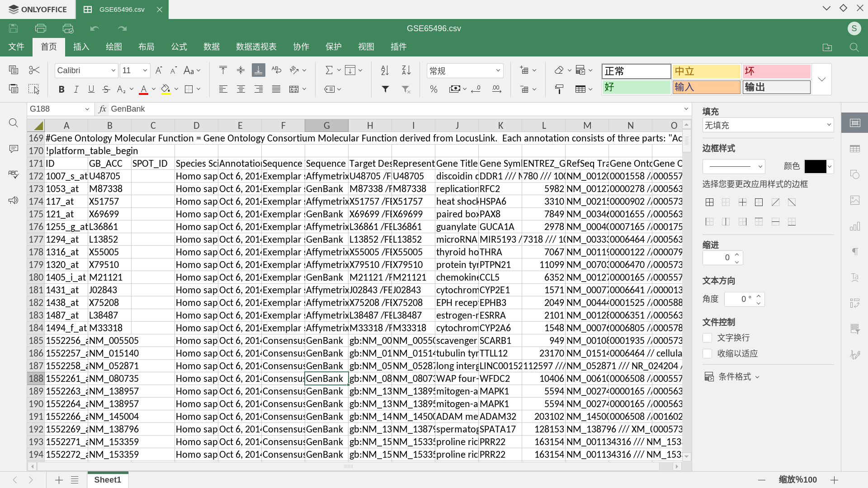The width and height of the screenshot is (868, 488).
Task: Switch to the 数据透视表 tab
Action: coord(256,47)
